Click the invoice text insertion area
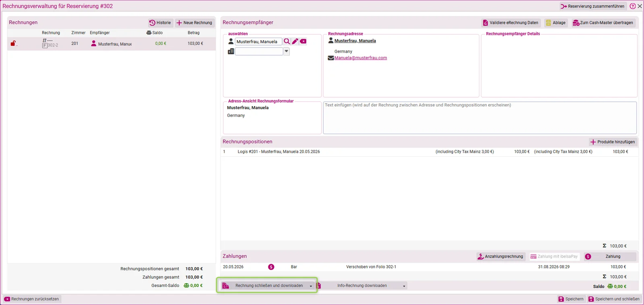This screenshot has height=305, width=644. [480, 117]
